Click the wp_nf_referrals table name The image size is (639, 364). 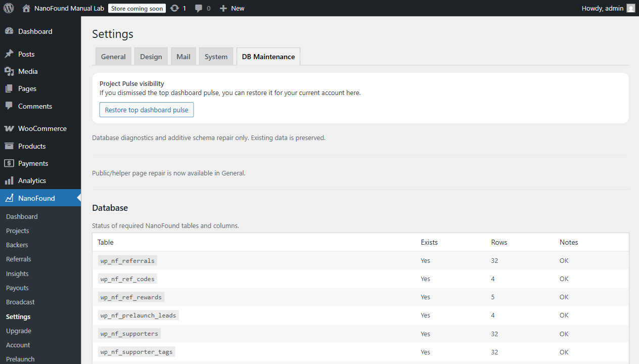click(x=127, y=260)
